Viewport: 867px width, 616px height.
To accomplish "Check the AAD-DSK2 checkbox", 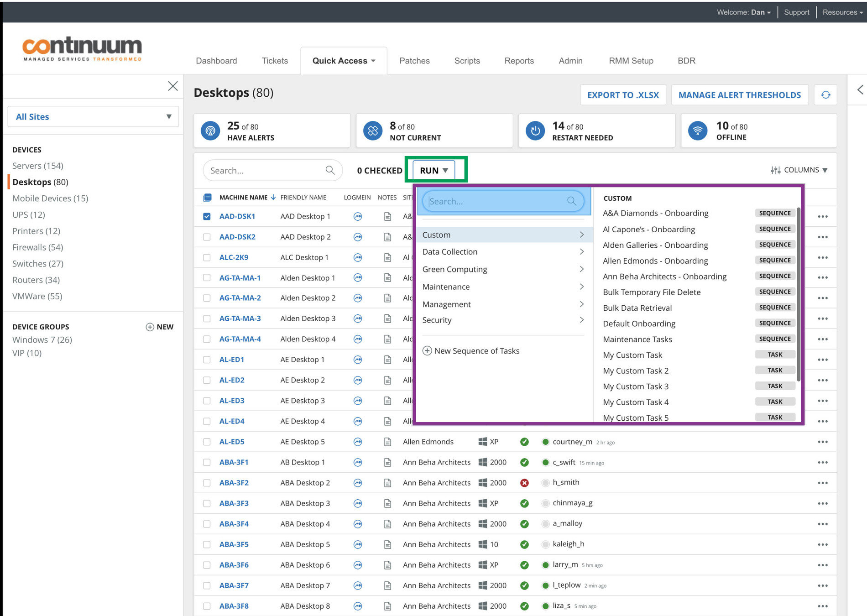I will [207, 237].
